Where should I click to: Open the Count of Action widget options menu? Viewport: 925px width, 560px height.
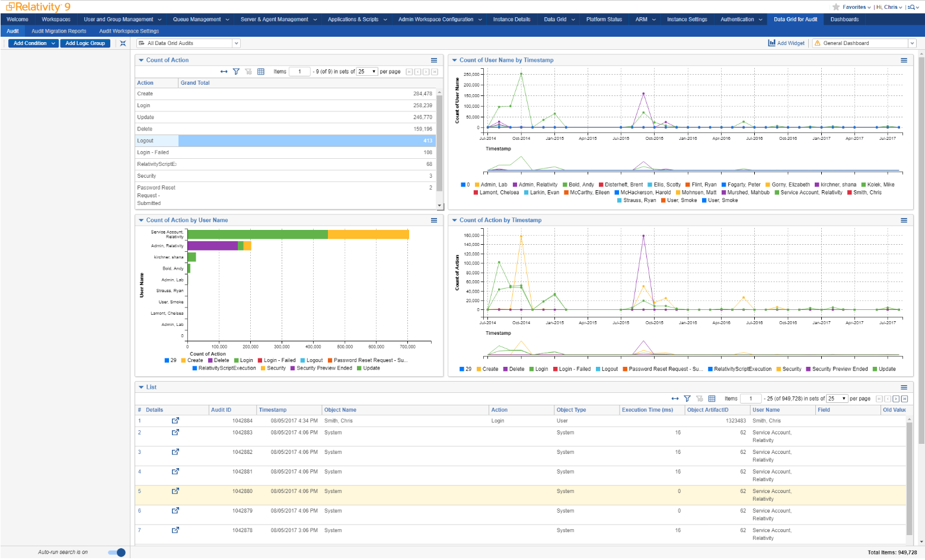(x=433, y=60)
